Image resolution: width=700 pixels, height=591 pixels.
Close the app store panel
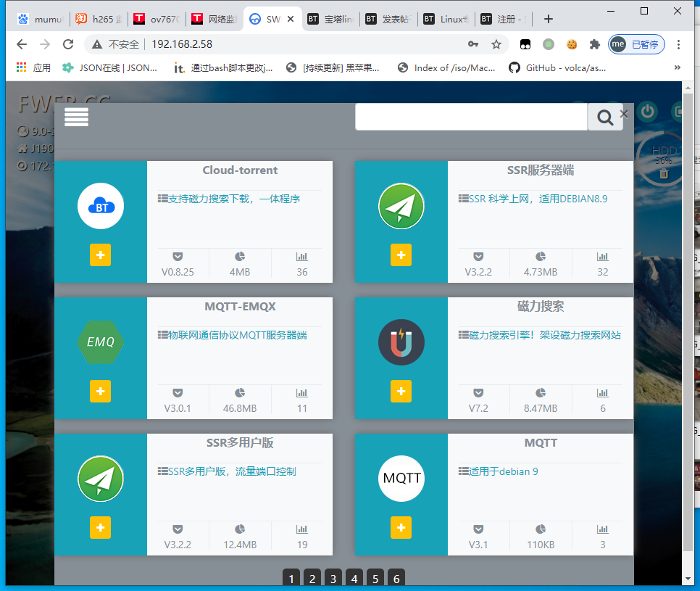click(624, 114)
